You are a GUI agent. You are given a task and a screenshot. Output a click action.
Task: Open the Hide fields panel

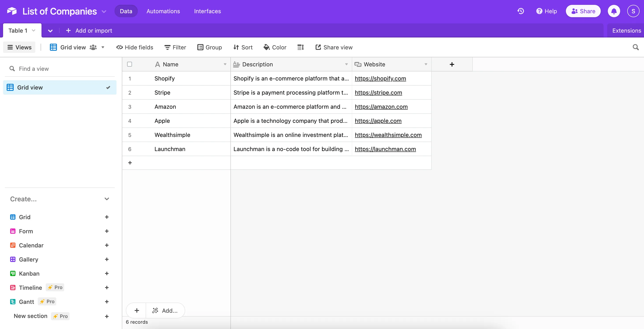pyautogui.click(x=134, y=47)
